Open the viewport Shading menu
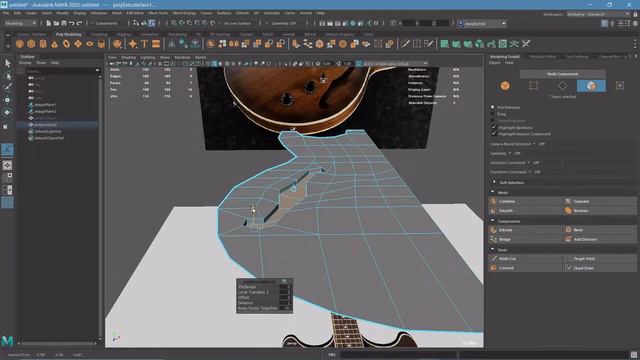 (x=128, y=58)
